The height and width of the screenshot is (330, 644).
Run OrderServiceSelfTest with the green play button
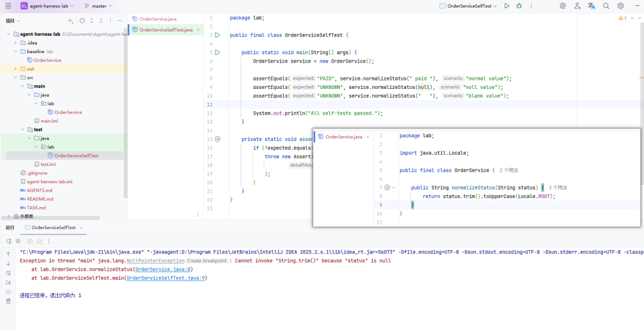coord(507,6)
